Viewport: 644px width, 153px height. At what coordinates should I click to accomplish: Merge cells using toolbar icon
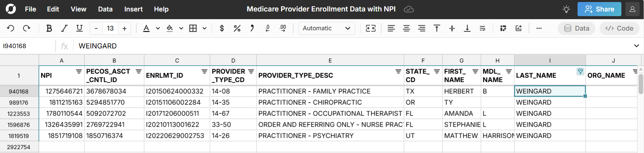pyautogui.click(x=370, y=28)
